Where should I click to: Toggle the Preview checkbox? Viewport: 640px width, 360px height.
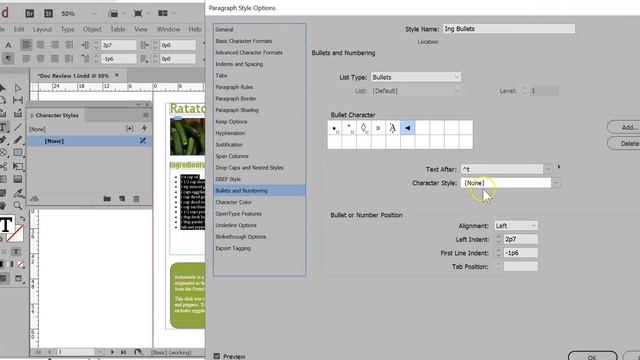(217, 356)
